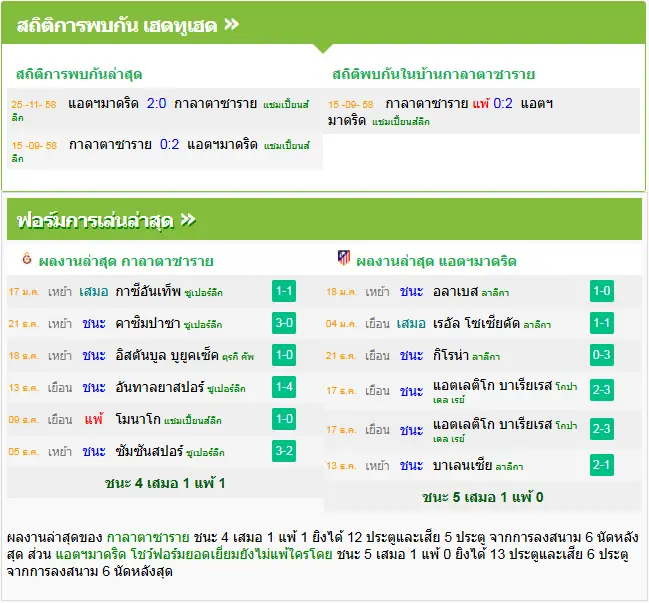Screen dimensions: 649x603
Task: Click the 0-3 score badge for กิโรน่า
Action: (x=602, y=355)
